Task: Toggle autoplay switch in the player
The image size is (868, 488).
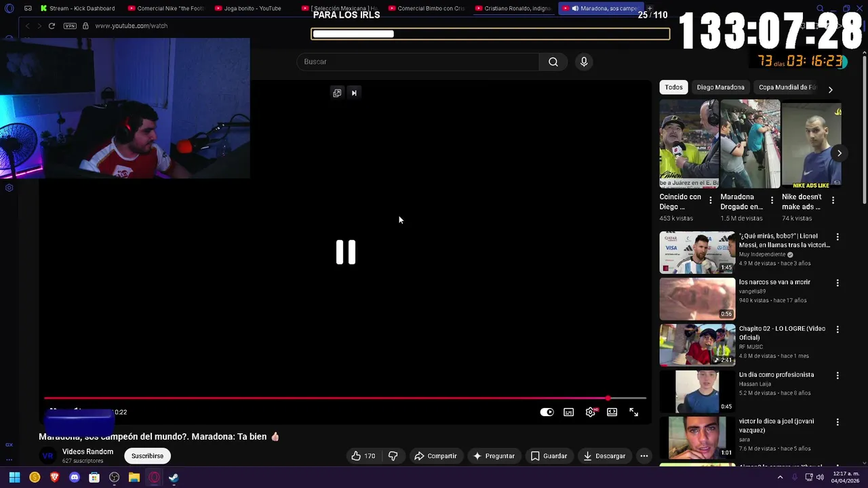Action: pos(547,412)
